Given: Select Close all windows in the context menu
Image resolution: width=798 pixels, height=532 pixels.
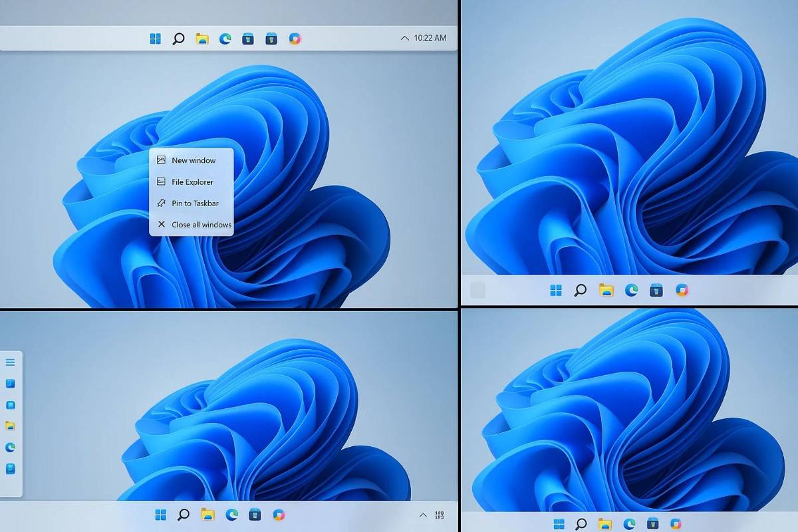Looking at the screenshot, I should [x=192, y=225].
